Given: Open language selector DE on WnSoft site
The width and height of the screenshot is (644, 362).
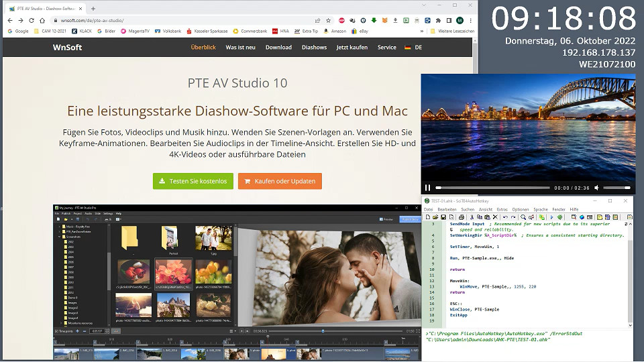Looking at the screenshot, I should pyautogui.click(x=413, y=47).
